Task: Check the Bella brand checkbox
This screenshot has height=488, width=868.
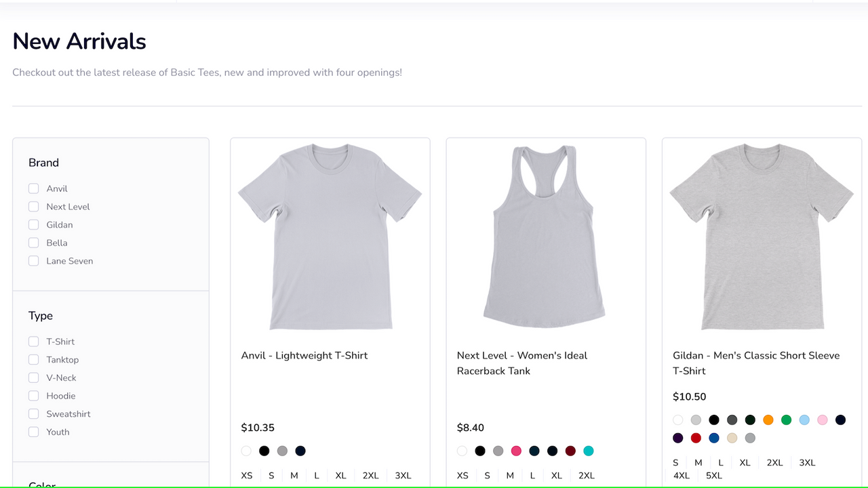Action: tap(33, 242)
